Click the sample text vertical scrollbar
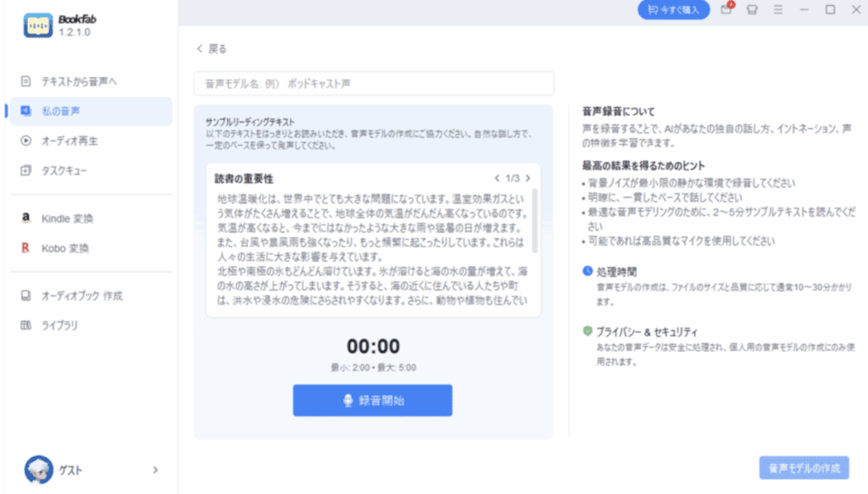 coord(535,222)
